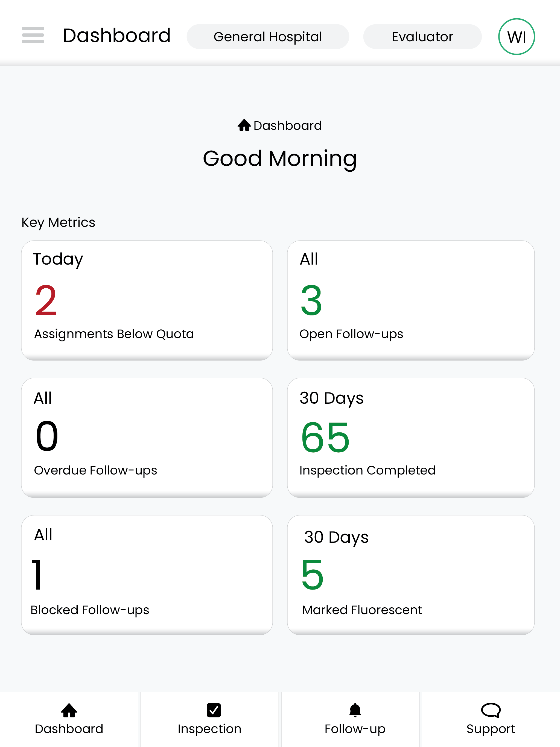Image resolution: width=560 pixels, height=747 pixels.
Task: Tap the house icon in bottom navigation
Action: [69, 710]
